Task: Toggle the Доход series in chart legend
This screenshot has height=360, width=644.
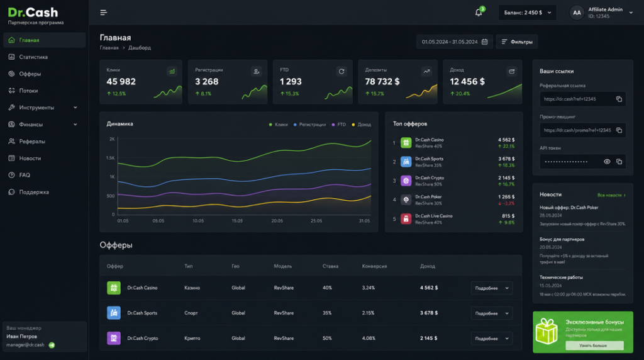Action: tap(362, 125)
